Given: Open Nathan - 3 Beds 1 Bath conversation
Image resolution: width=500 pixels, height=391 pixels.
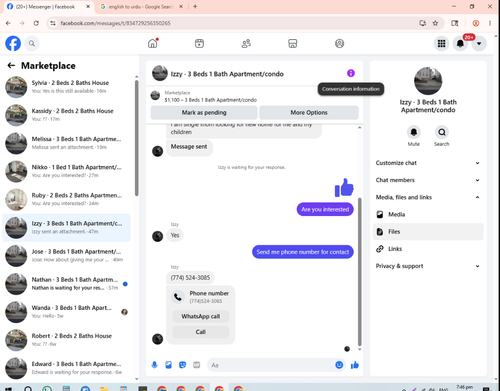Looking at the screenshot, I should 67,284.
